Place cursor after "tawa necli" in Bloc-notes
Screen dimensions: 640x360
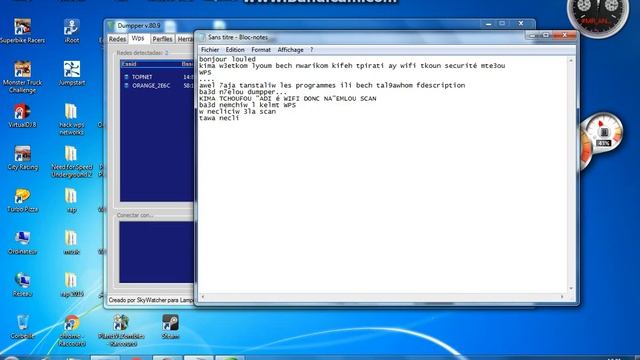coord(240,118)
